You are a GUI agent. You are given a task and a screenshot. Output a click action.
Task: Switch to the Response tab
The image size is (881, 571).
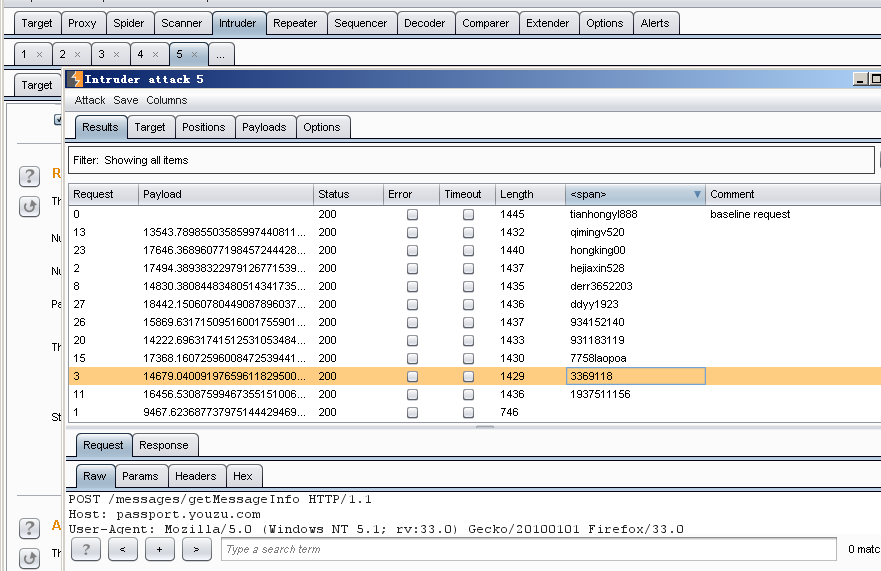(x=164, y=445)
